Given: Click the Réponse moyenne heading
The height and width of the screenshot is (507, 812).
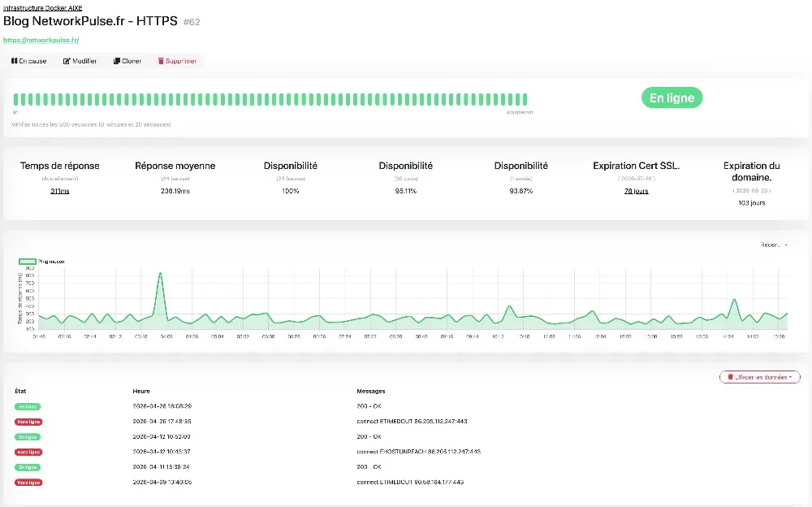Looking at the screenshot, I should click(x=175, y=166).
